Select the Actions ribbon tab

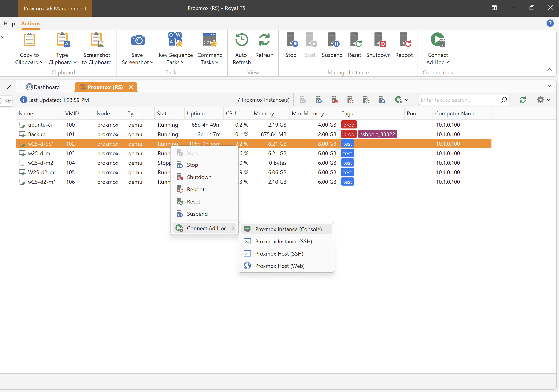pyautogui.click(x=31, y=23)
